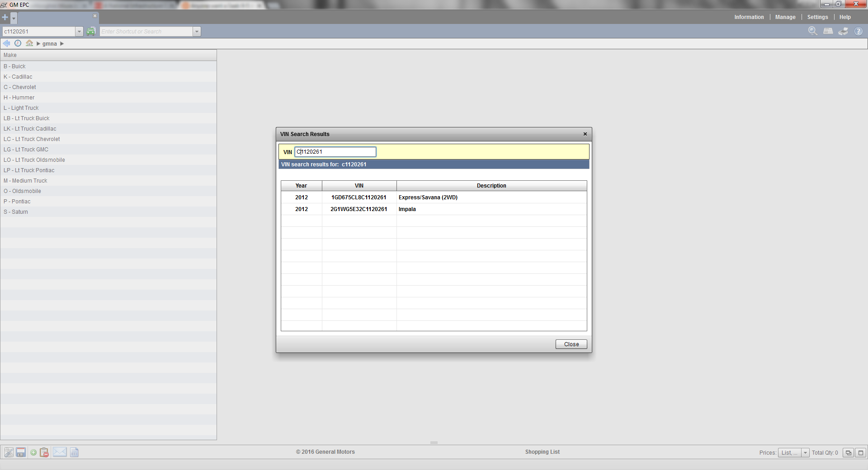
Task: Select LO - Lt Truck Oldsmobile make
Action: [x=108, y=160]
